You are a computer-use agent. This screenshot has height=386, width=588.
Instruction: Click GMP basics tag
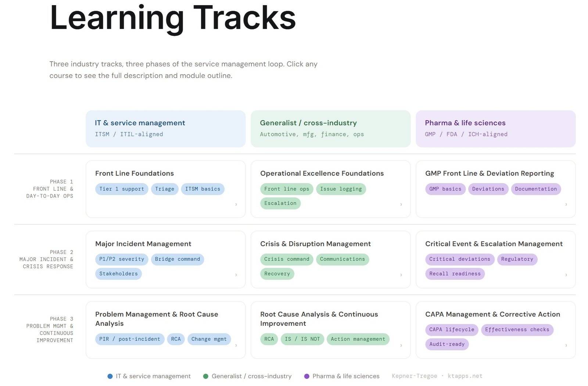[x=445, y=189]
